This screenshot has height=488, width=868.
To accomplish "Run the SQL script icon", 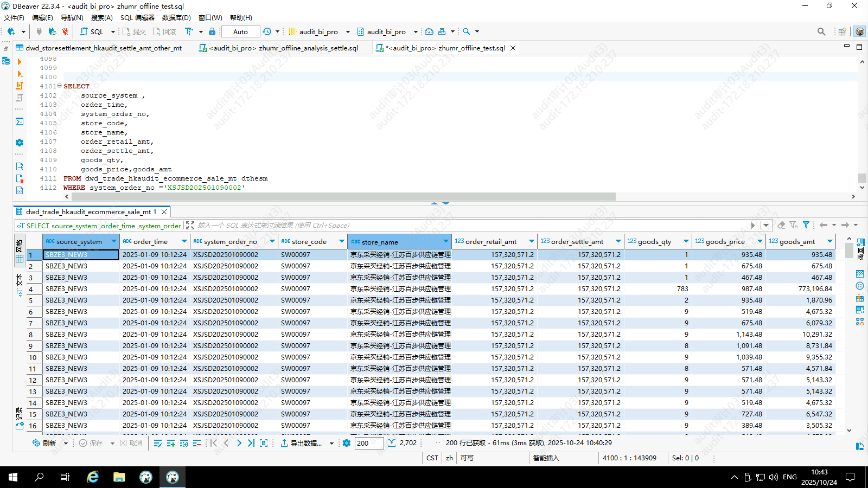I will click(x=20, y=86).
